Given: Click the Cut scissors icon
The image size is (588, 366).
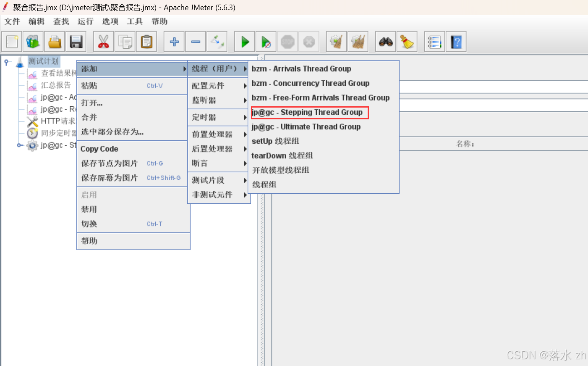Looking at the screenshot, I should click(103, 42).
